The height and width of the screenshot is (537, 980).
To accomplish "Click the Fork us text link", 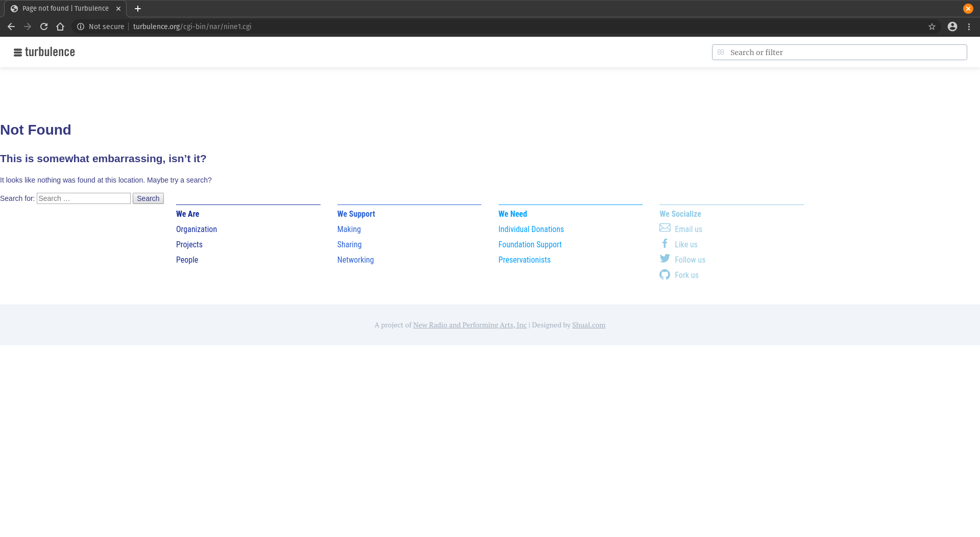I will (687, 275).
